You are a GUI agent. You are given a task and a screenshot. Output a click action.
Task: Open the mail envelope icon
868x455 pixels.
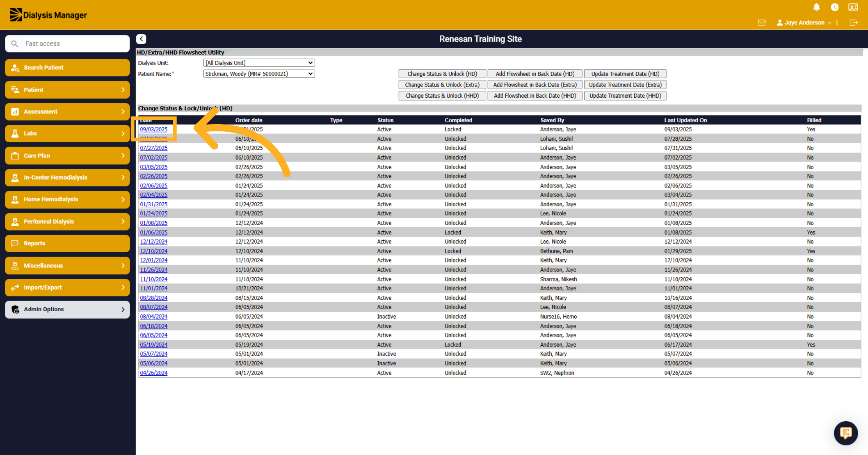(x=762, y=22)
